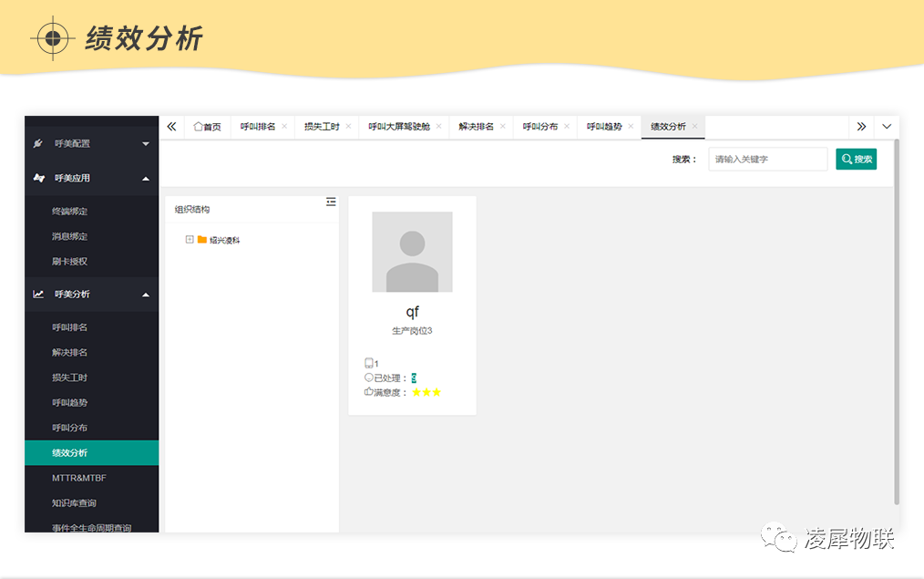Open the tab list dropdown arrow
Viewport: 924px width, 579px height.
point(886,127)
